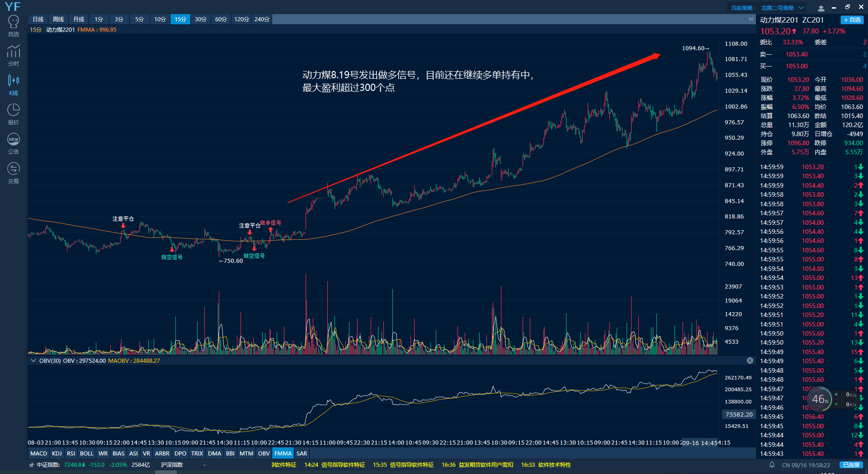Click the notification bell in status bar
Viewport: 868px width, 474px height.
772,465
